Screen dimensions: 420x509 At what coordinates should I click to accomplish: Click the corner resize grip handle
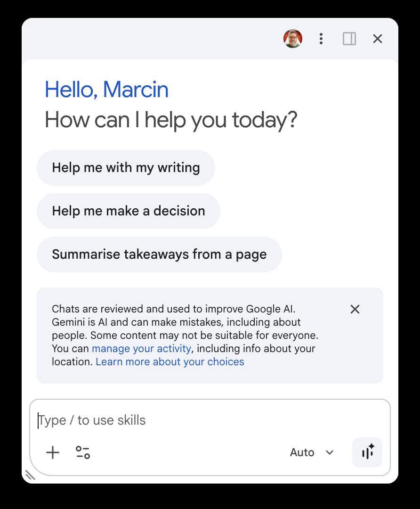(30, 475)
